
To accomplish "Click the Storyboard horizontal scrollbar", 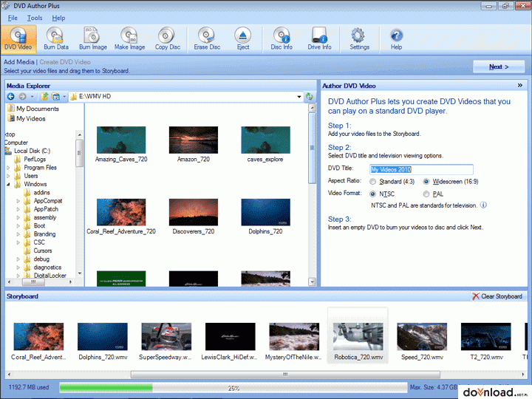I will [285, 375].
